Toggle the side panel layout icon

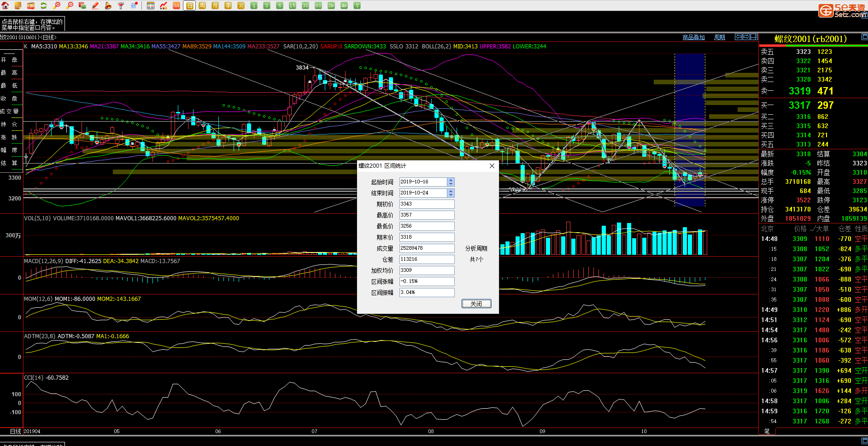point(754,37)
